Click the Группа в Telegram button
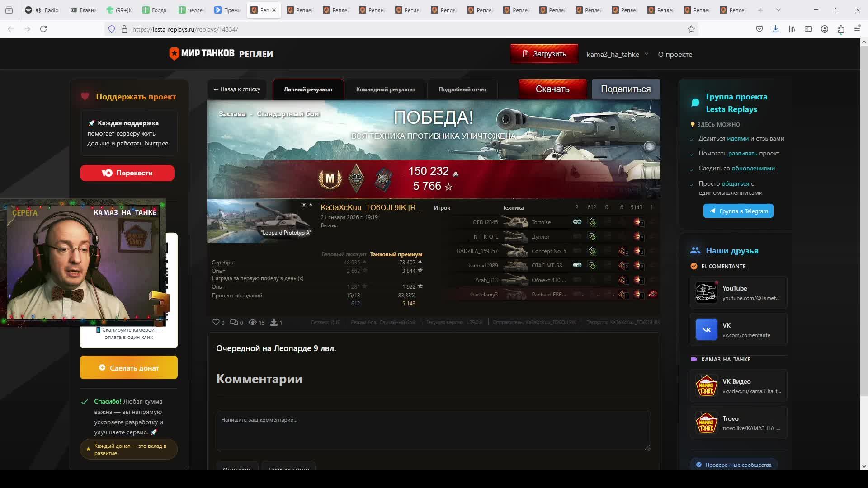 [x=738, y=211]
